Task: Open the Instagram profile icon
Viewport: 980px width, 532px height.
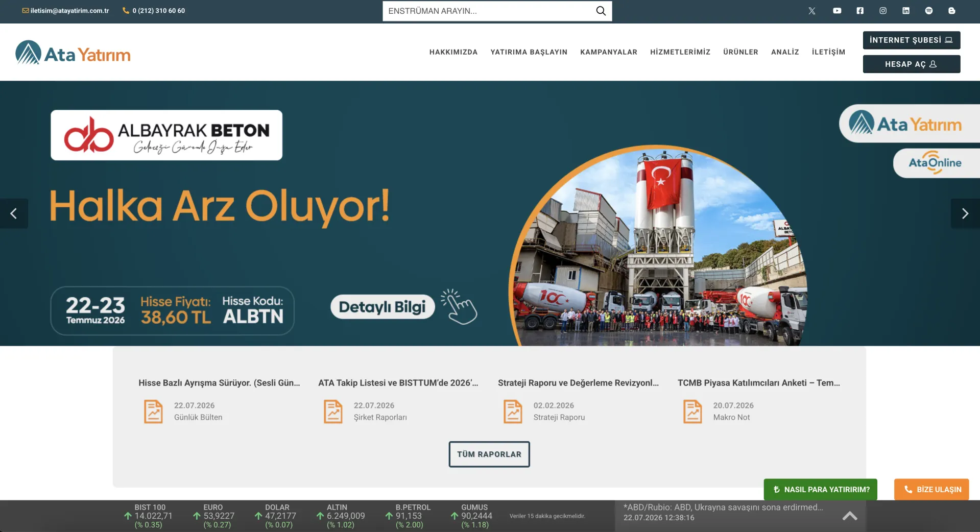Action: pos(883,11)
